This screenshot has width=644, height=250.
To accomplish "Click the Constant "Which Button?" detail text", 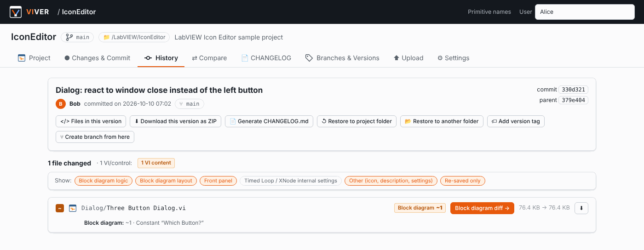I will point(170,223).
